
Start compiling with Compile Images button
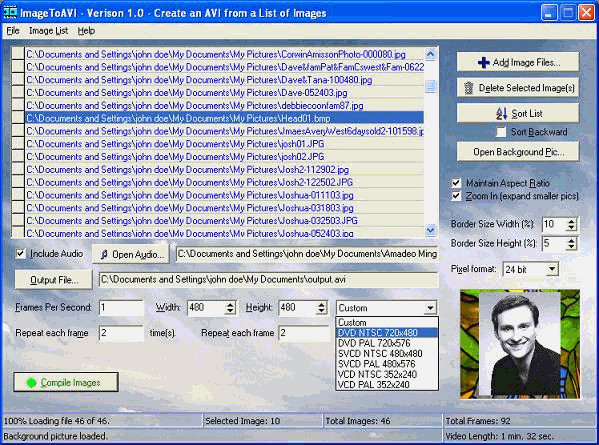coord(66,382)
